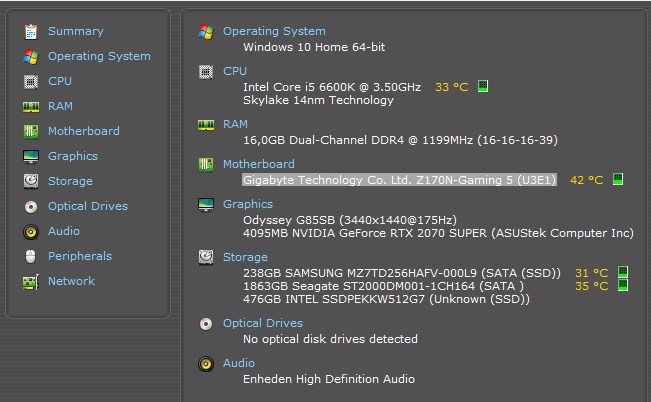Image resolution: width=651 pixels, height=402 pixels.
Task: Click the No optical disk drives detected text
Action: (330, 339)
